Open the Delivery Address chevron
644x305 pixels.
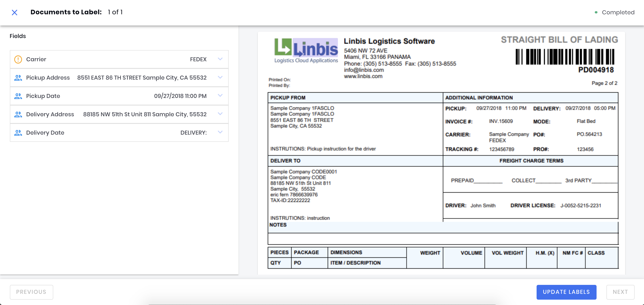click(x=220, y=114)
